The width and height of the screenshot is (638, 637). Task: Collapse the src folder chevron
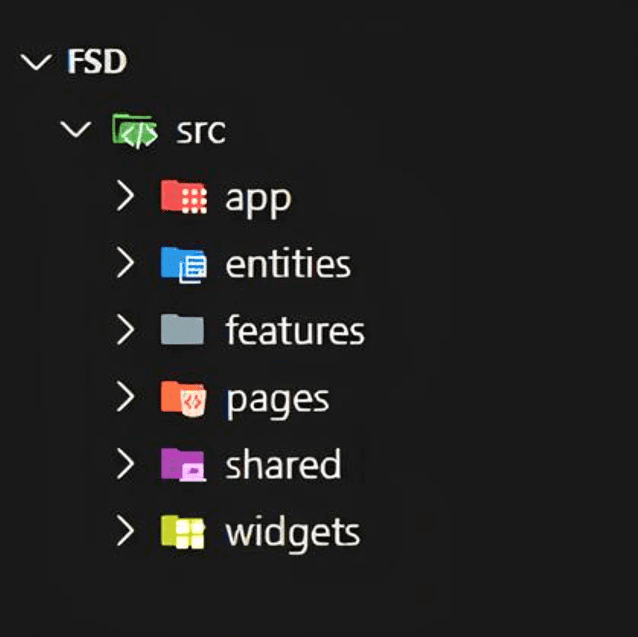pyautogui.click(x=76, y=130)
